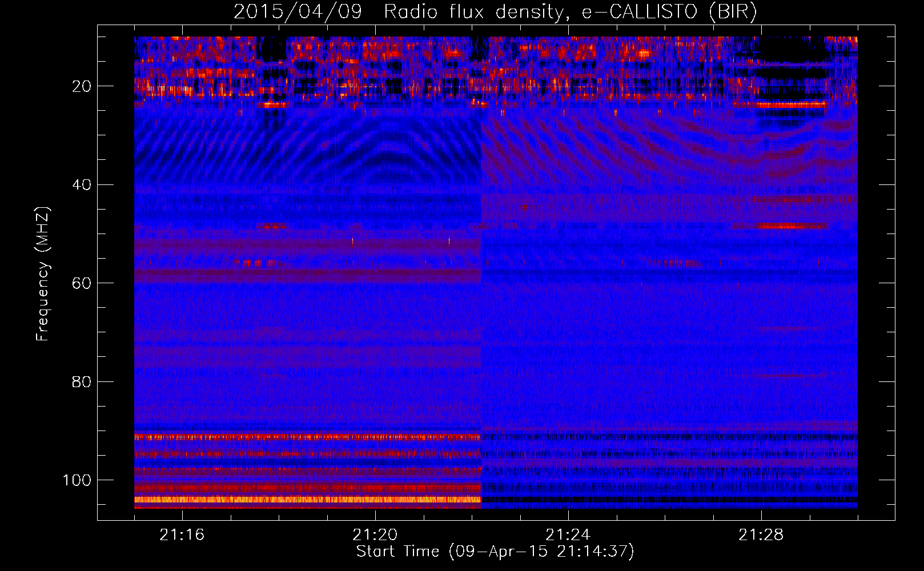Click the plot title '2015/04/09 Radio flux density'

pos(495,12)
